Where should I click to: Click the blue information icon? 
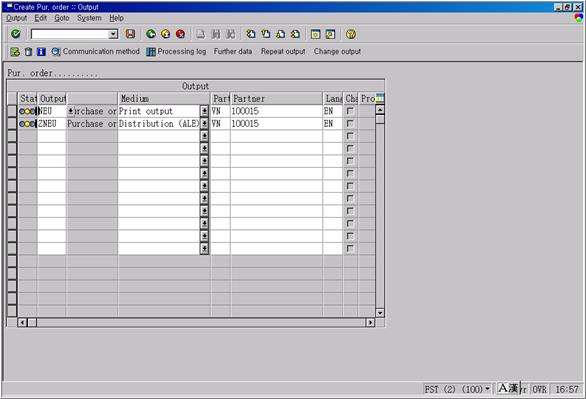click(41, 52)
